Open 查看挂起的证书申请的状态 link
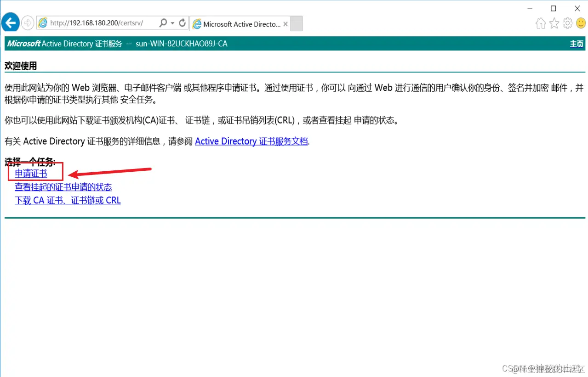Image resolution: width=588 pixels, height=377 pixels. [x=63, y=187]
